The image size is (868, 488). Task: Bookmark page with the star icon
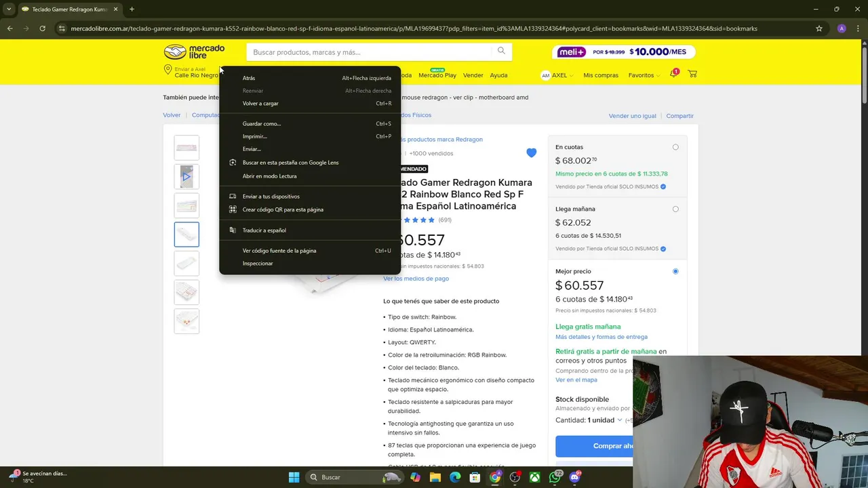(x=819, y=28)
